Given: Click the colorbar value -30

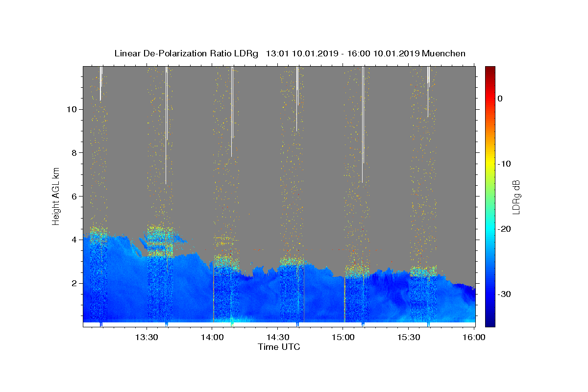Looking at the screenshot, I should click(505, 294).
